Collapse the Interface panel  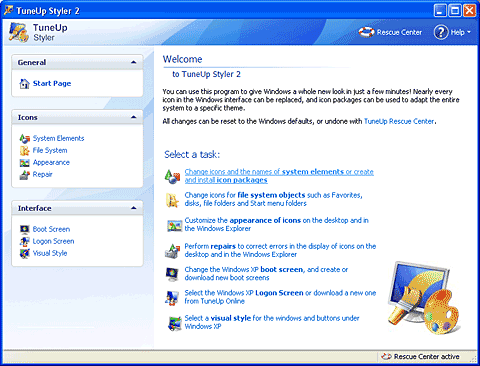[134, 208]
